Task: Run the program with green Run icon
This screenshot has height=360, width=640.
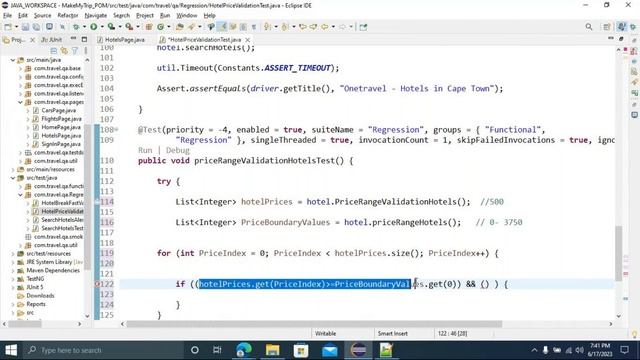Action: pyautogui.click(x=93, y=27)
